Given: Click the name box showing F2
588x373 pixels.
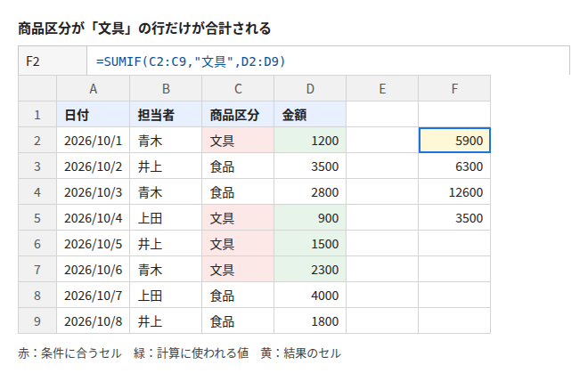Looking at the screenshot, I should (53, 61).
